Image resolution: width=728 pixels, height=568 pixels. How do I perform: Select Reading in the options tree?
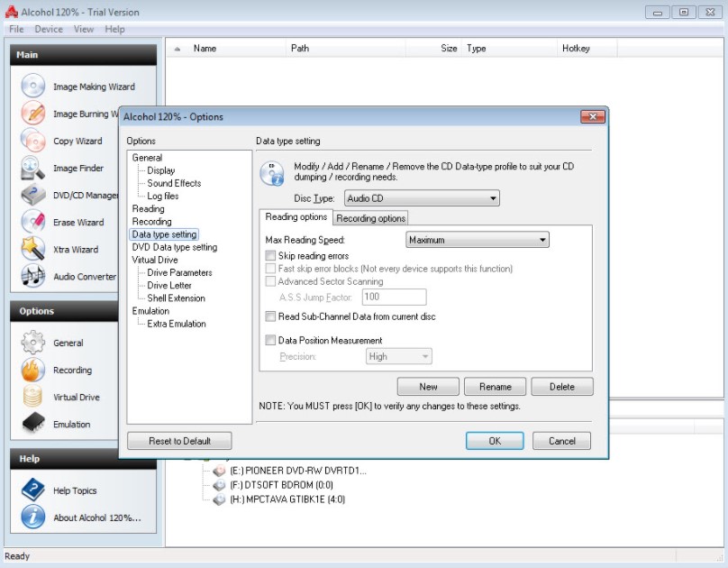click(x=148, y=208)
